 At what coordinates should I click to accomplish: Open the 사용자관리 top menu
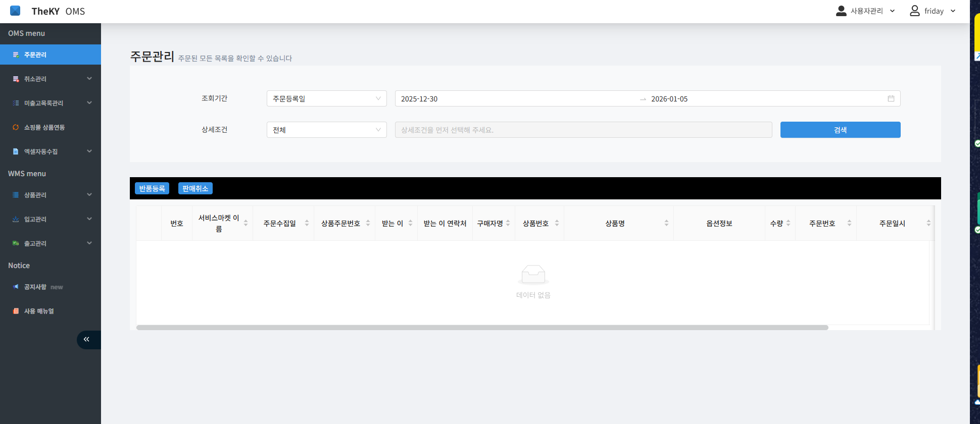[x=866, y=11]
